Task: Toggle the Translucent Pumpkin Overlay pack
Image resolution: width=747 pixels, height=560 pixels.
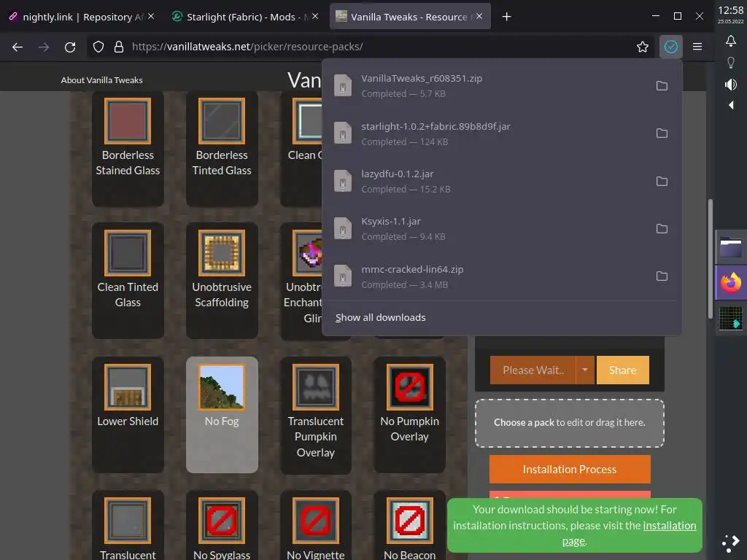Action: pyautogui.click(x=315, y=414)
